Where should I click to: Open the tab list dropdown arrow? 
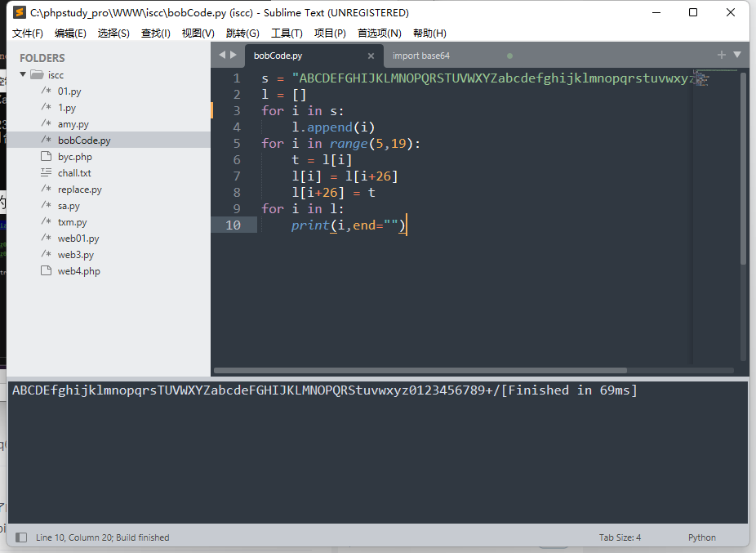(x=737, y=55)
